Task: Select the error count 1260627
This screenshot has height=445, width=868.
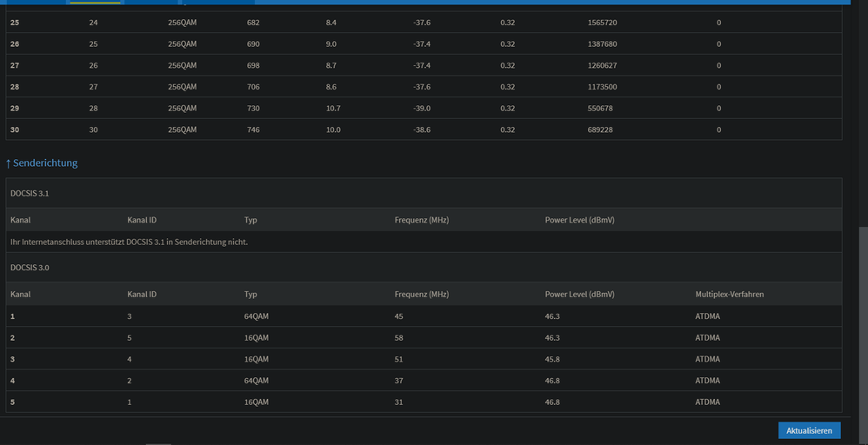Action: [602, 65]
